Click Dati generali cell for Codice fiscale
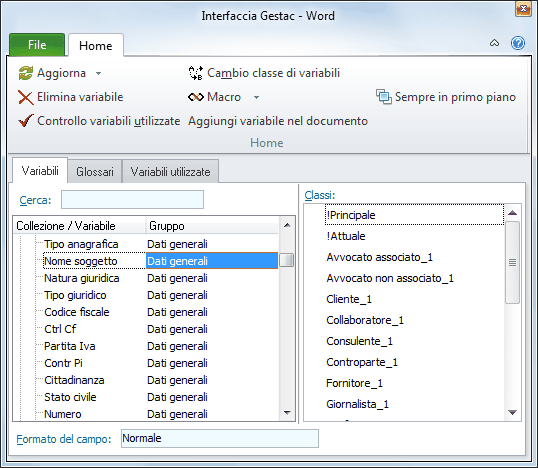This screenshot has height=468, width=538. [x=177, y=312]
